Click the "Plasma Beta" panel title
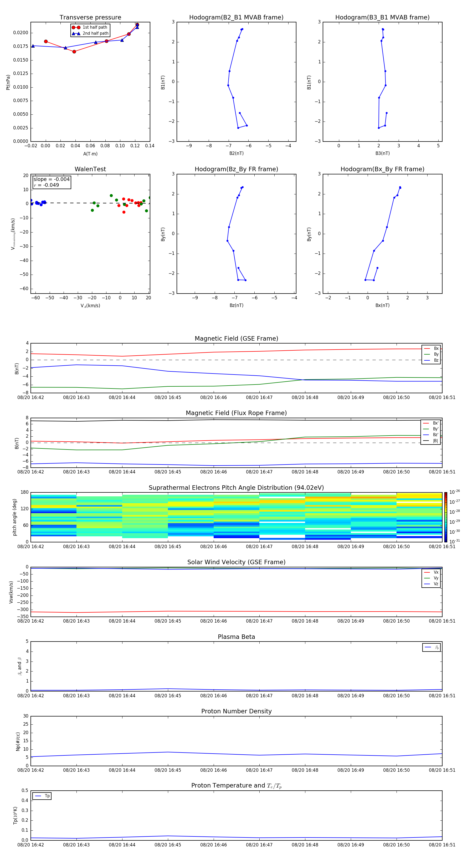Viewport: 473px width, 868px height. [x=236, y=637]
